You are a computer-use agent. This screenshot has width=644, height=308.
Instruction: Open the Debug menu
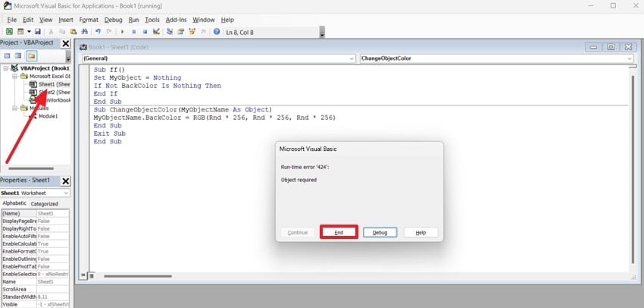pyautogui.click(x=114, y=20)
